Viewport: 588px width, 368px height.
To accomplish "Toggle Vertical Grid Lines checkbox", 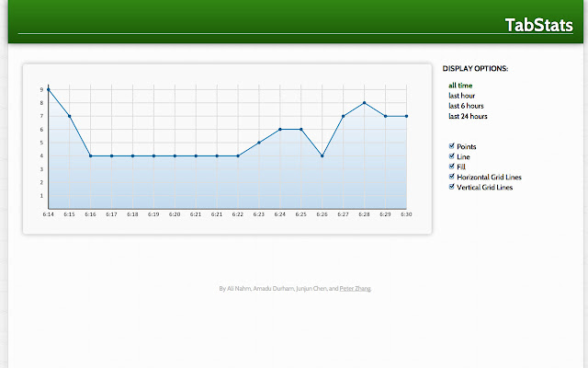I will tap(451, 187).
